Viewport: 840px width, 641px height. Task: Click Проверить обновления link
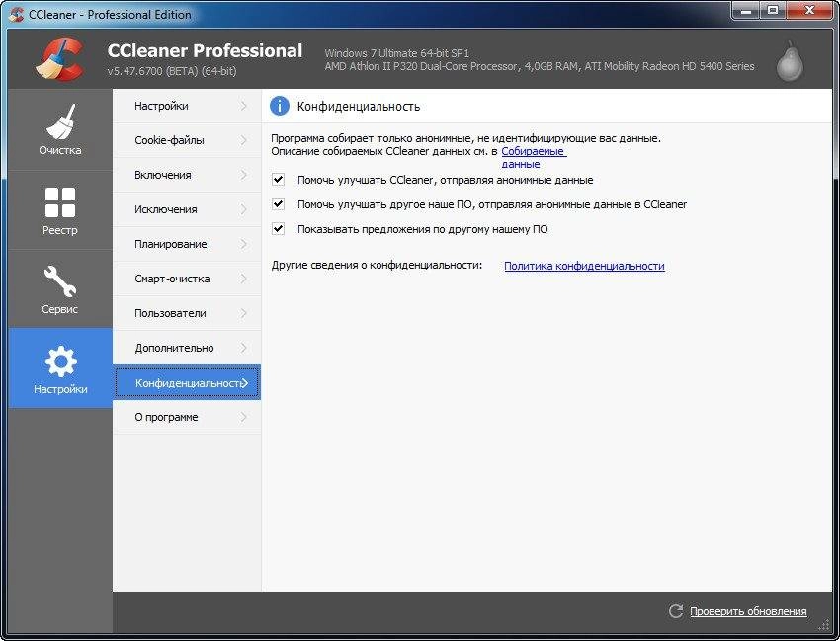click(748, 611)
